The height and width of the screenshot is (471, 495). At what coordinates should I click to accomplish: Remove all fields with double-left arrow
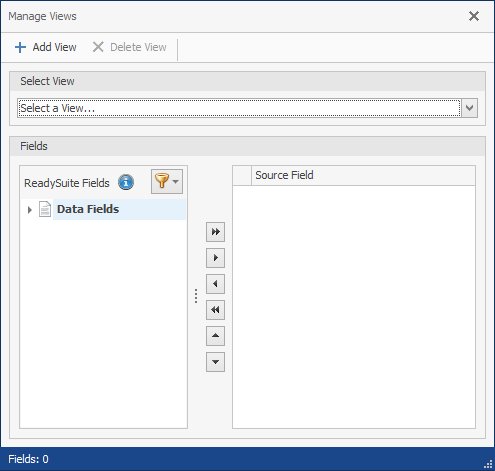(x=215, y=310)
